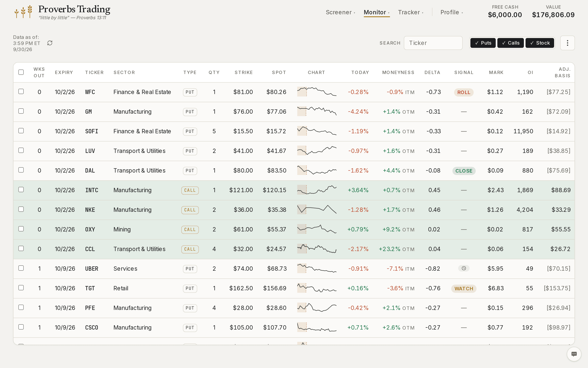The width and height of the screenshot is (588, 368).
Task: Check the SOFI row checkbox
Action: (x=21, y=131)
